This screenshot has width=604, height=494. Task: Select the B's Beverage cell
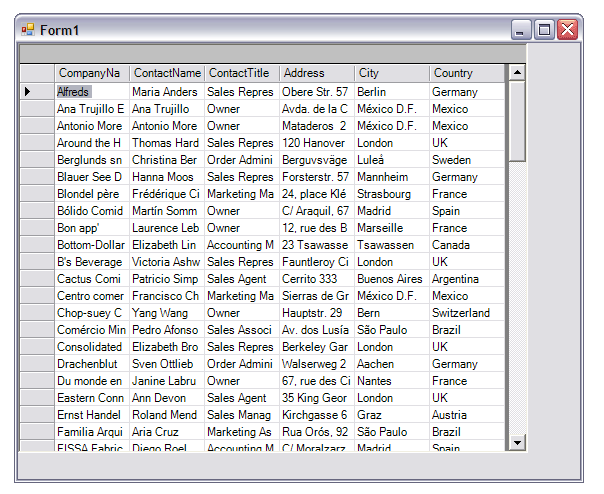tap(92, 262)
